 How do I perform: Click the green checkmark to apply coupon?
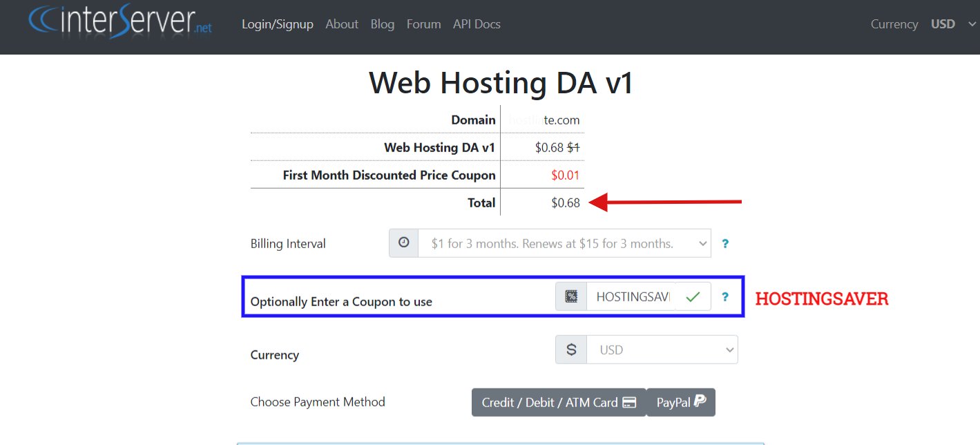click(x=693, y=296)
